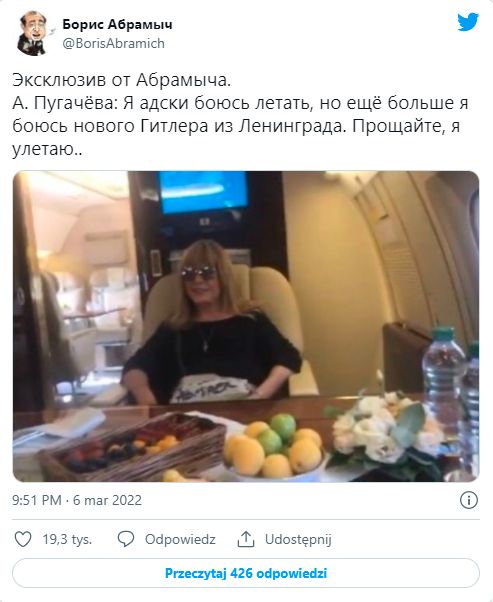This screenshot has height=602, width=493.
Task: Click the fruit bowl in the photo
Action: (273, 447)
